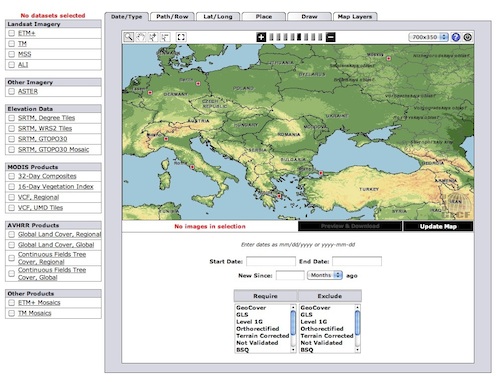
Task: Select GeoCover in the Require list
Action: click(x=251, y=308)
